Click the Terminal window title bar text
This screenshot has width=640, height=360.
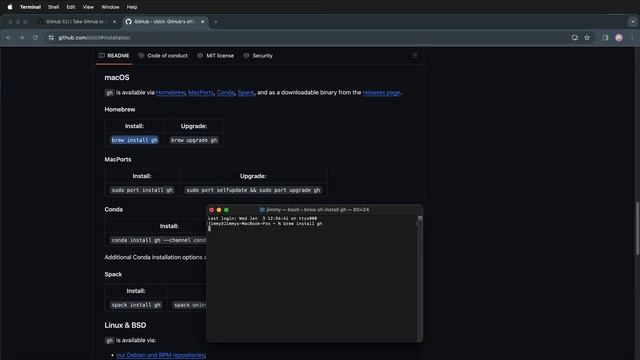317,210
